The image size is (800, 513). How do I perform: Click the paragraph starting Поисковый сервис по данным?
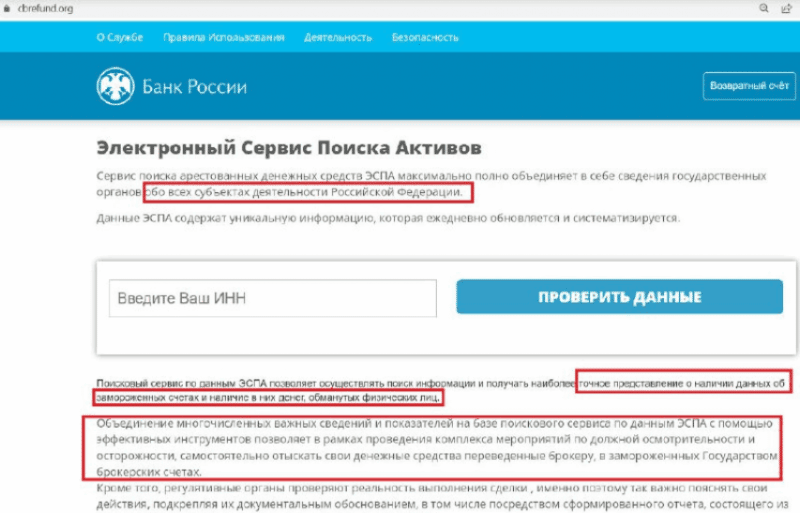click(441, 390)
